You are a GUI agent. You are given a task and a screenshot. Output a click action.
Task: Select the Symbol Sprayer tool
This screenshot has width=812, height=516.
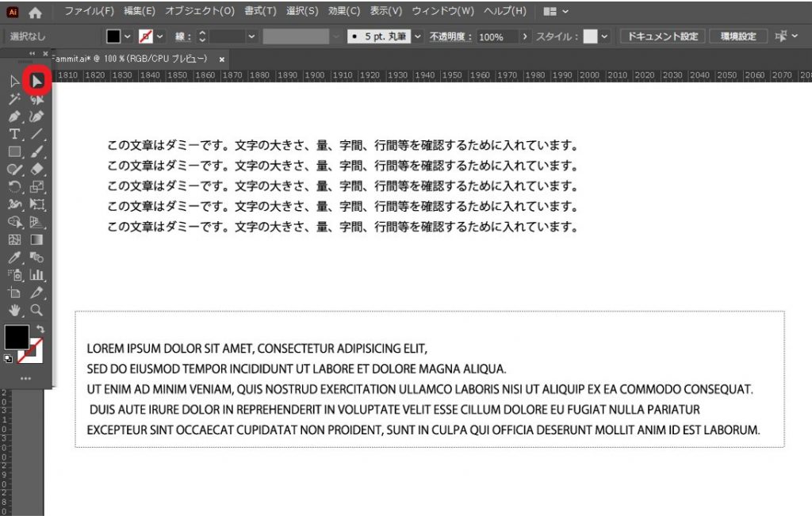14,275
